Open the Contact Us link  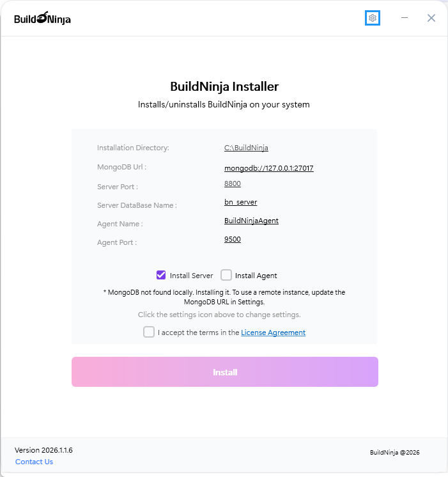coord(34,462)
